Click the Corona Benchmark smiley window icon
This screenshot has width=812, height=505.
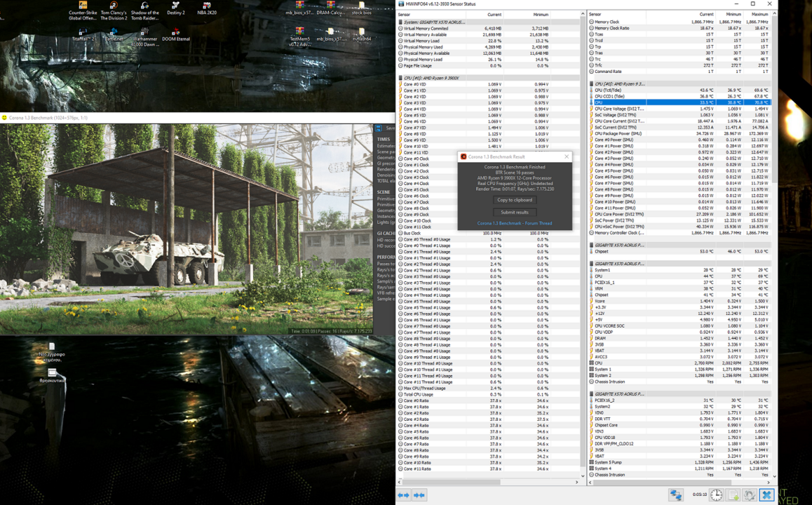coord(5,118)
